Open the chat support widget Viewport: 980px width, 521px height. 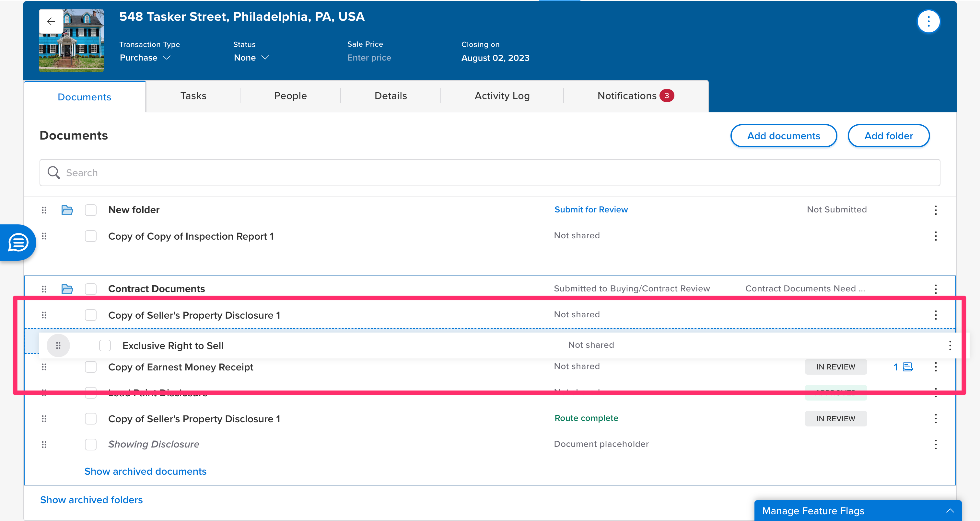18,243
